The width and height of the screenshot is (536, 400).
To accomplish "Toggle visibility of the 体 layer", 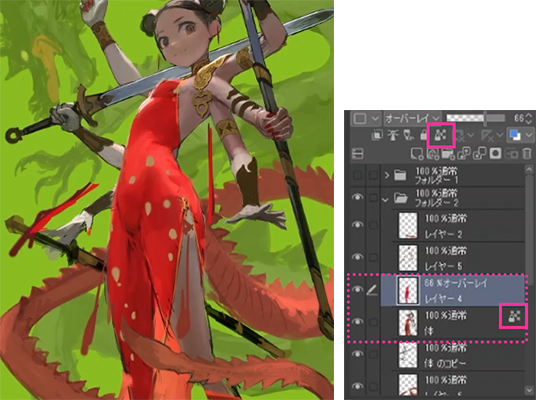I will (358, 321).
